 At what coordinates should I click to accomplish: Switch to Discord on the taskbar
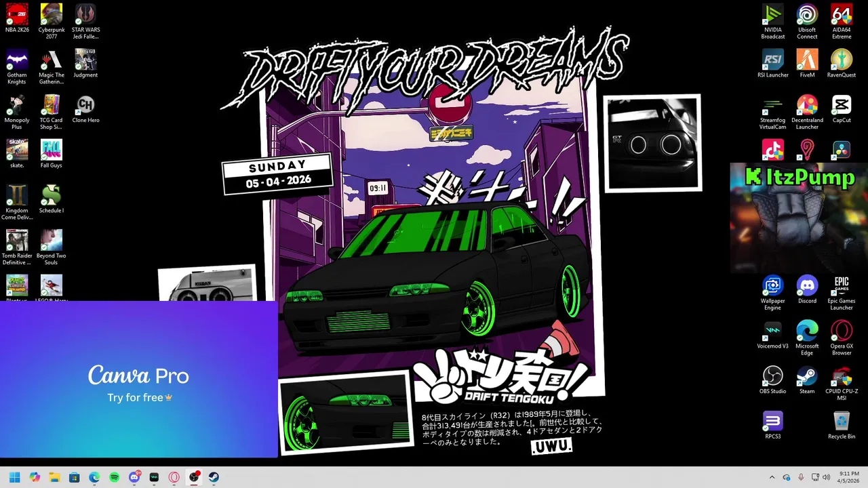(134, 477)
